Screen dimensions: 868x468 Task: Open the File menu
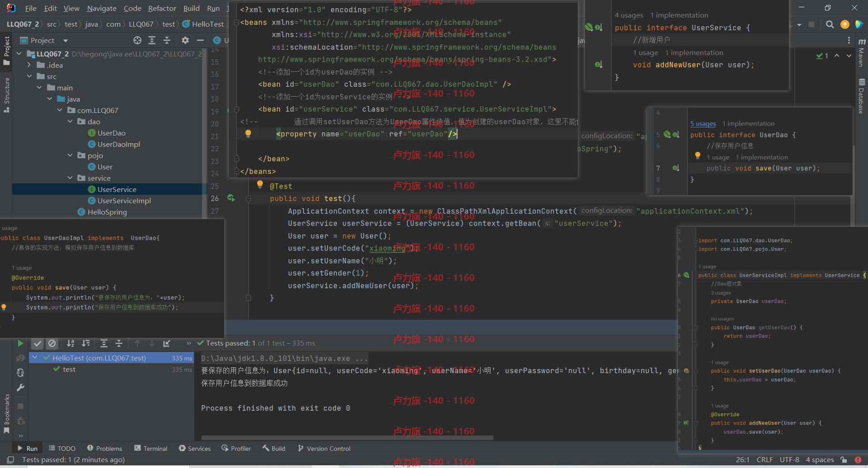(31, 8)
